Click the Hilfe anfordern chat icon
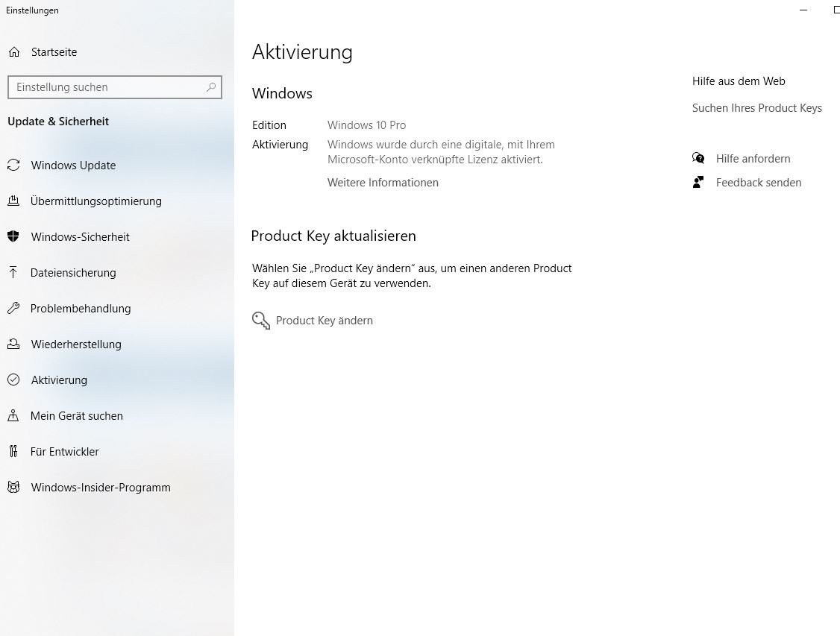 point(698,158)
